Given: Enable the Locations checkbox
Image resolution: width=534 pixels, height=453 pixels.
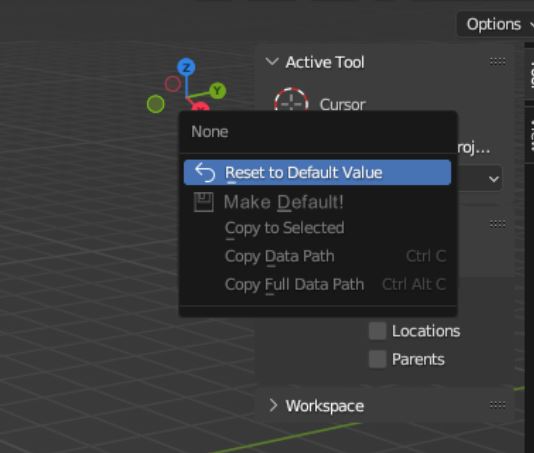Looking at the screenshot, I should coord(377,331).
